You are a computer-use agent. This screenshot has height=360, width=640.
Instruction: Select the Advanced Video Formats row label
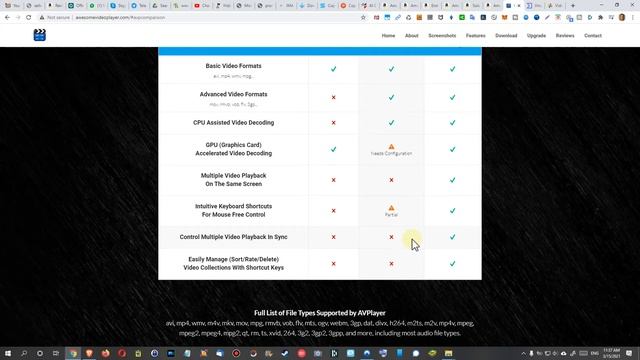[233, 94]
